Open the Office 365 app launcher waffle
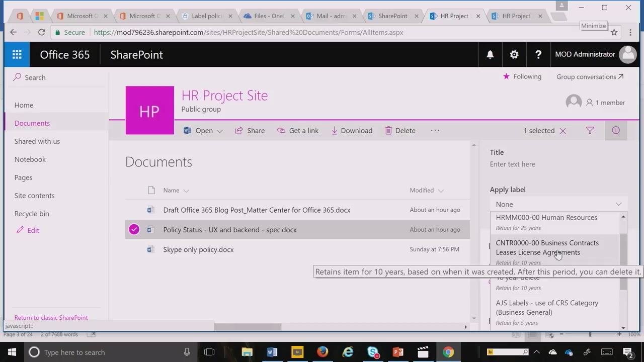The width and height of the screenshot is (644, 362). point(17,54)
